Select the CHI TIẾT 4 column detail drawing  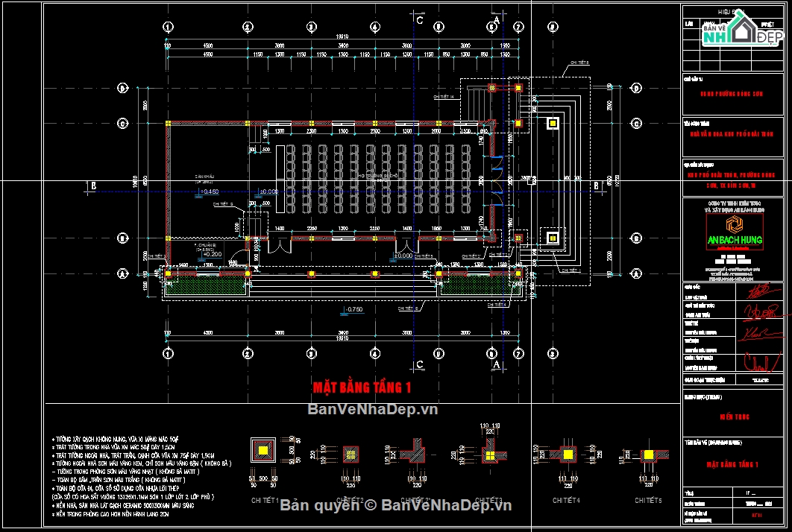pos(567,453)
